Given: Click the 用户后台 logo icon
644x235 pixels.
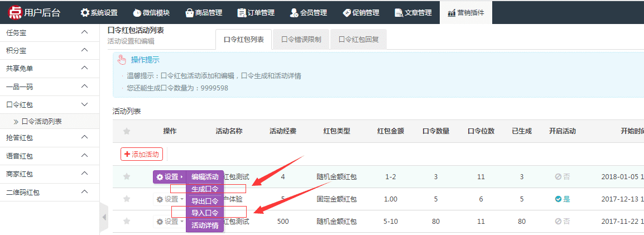Looking at the screenshot, I should pyautogui.click(x=15, y=12).
